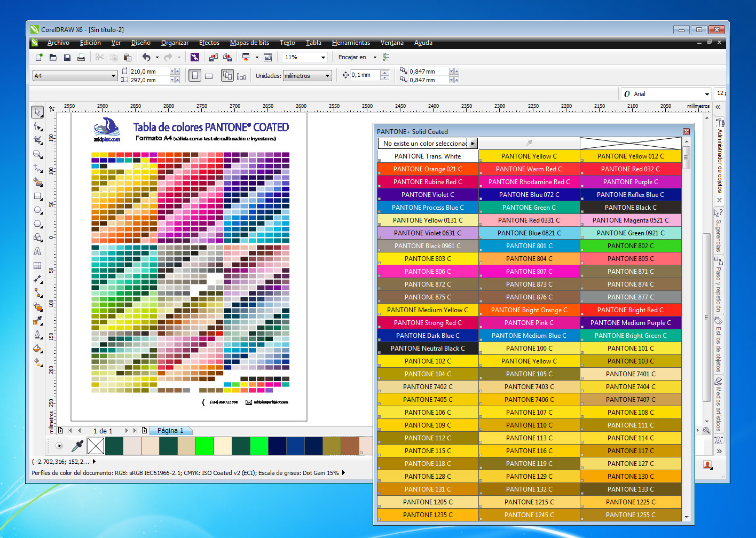Click the Paste clipboard icon
The height and width of the screenshot is (538, 756).
point(127,57)
